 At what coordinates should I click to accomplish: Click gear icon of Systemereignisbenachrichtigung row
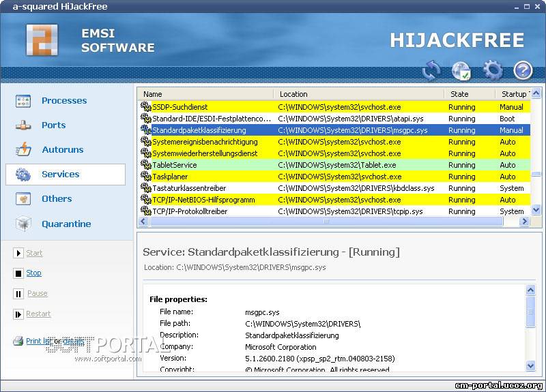pyautogui.click(x=145, y=141)
